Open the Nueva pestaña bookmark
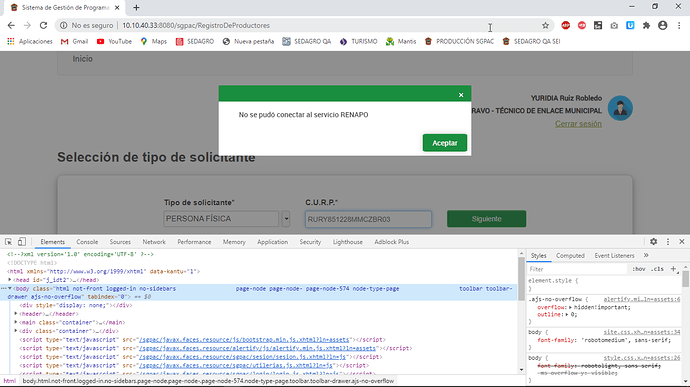The image size is (690, 387). (248, 41)
